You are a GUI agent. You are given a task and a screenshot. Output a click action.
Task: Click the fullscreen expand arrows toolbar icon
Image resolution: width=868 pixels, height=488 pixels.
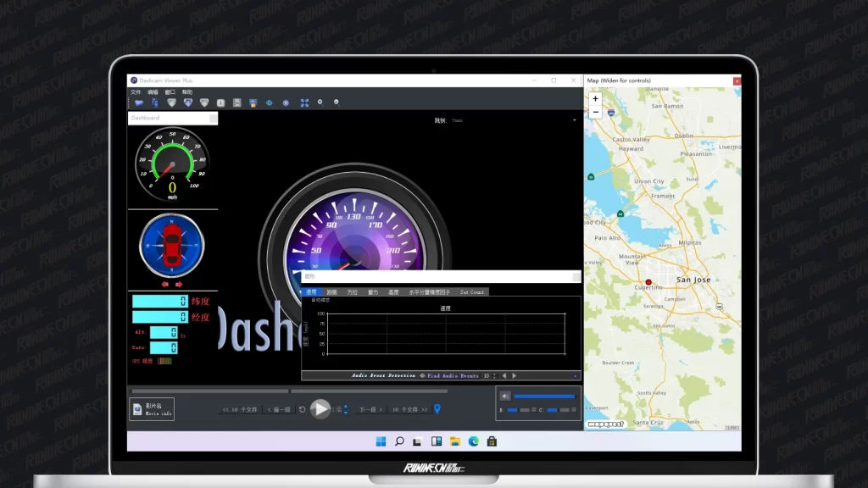(304, 103)
